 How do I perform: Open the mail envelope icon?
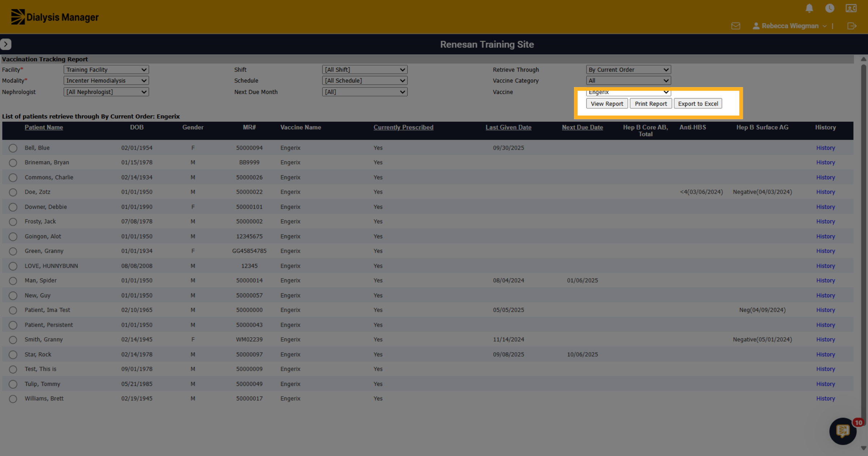pos(736,26)
